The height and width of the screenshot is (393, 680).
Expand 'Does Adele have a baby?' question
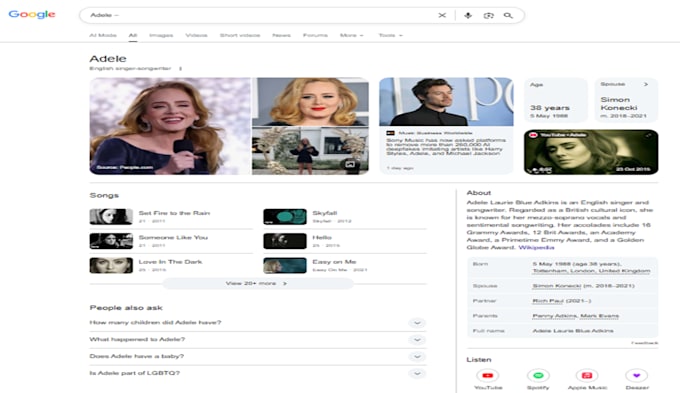tap(258, 357)
